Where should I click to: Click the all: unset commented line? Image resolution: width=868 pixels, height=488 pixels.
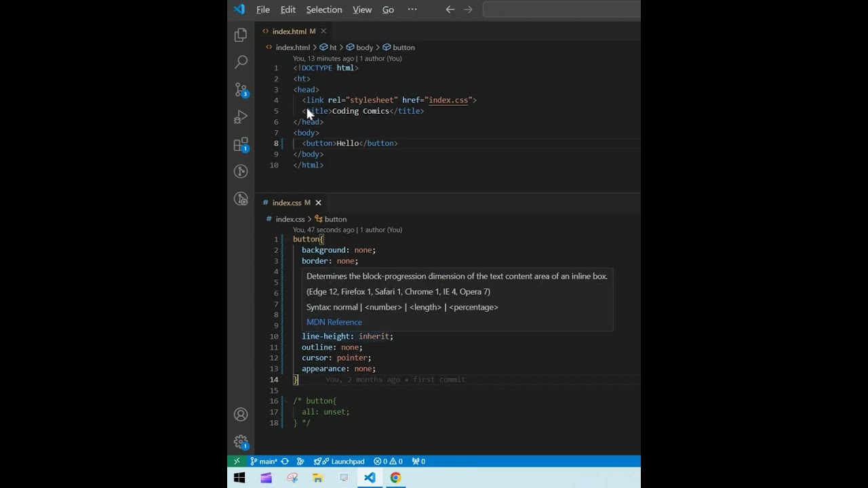click(x=325, y=412)
